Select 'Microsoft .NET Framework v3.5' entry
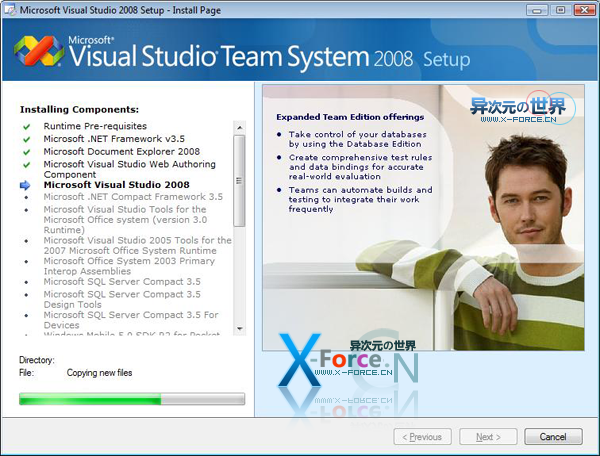This screenshot has height=456, width=600. 114,138
